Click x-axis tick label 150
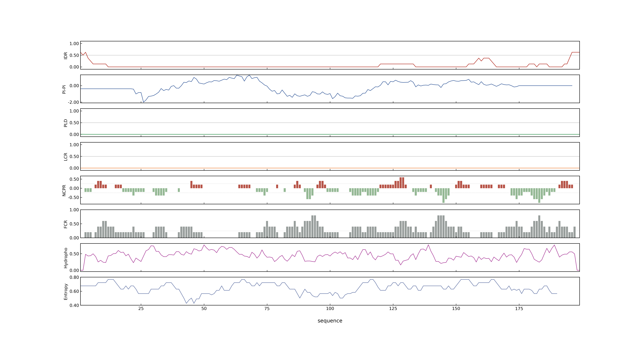The image size is (644, 343). click(456, 309)
